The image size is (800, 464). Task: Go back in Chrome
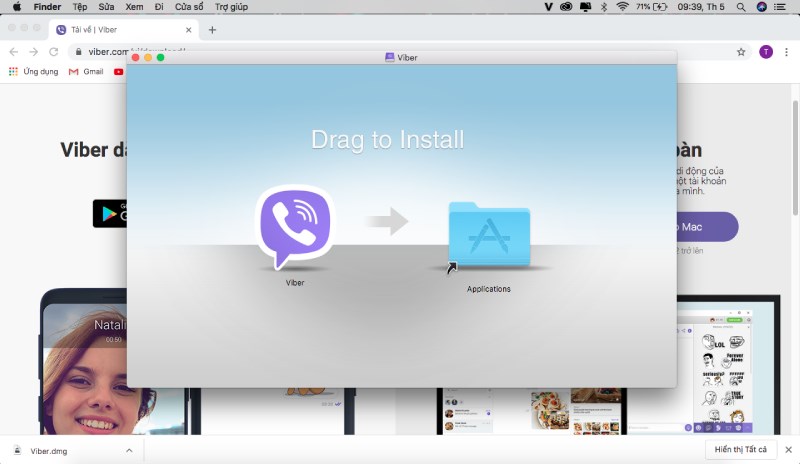click(14, 52)
